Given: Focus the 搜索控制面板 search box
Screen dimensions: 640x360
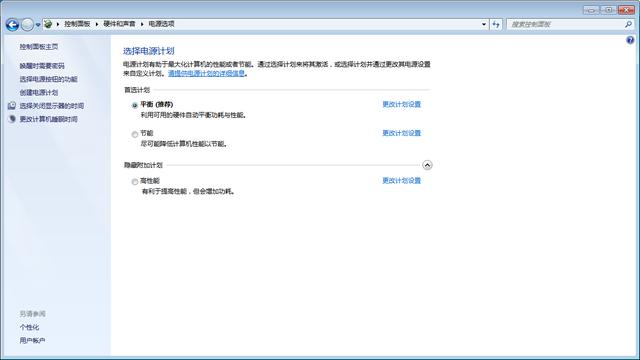Looking at the screenshot, I should click(565, 24).
